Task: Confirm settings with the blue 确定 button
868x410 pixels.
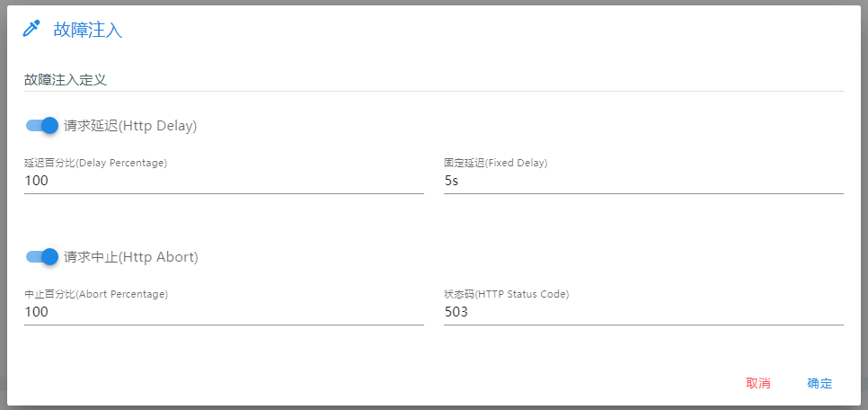Action: click(819, 383)
